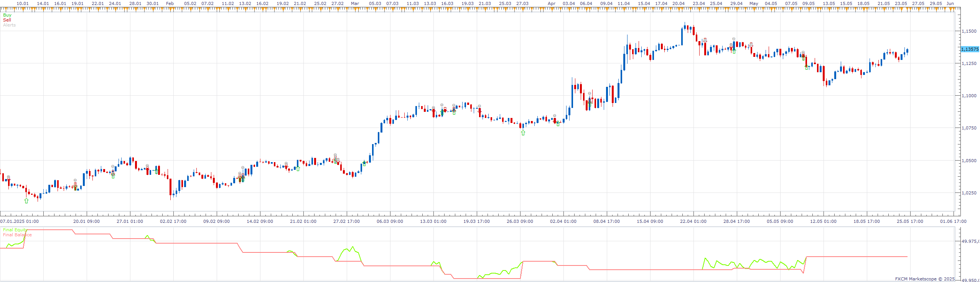Click the 1,1250 price axis label
The image size is (980, 282).
point(969,63)
